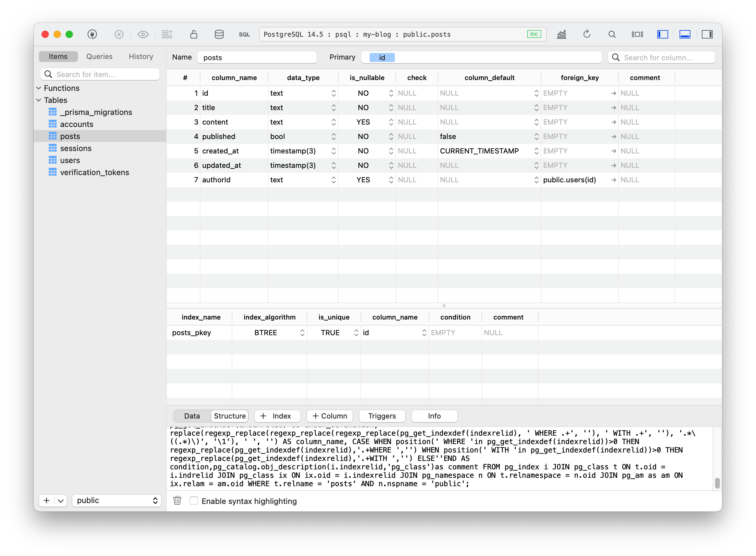Open the public schema dropdown
Image resolution: width=756 pixels, height=556 pixels.
click(116, 500)
